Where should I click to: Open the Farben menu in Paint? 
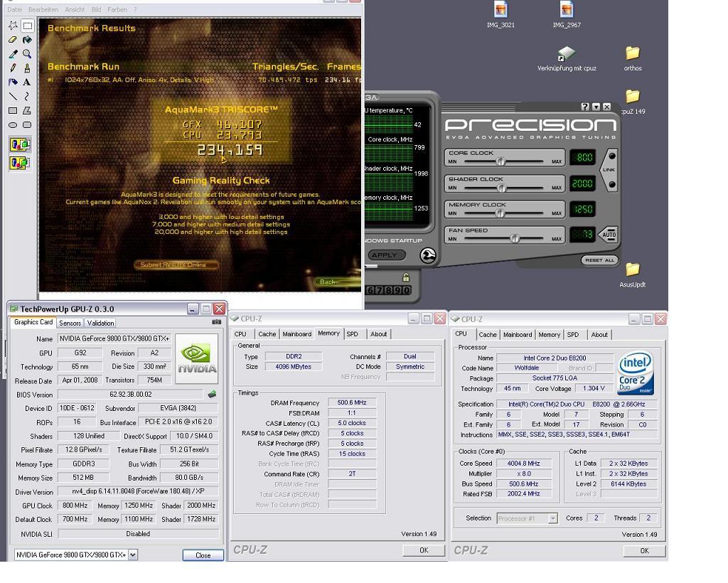(x=117, y=9)
